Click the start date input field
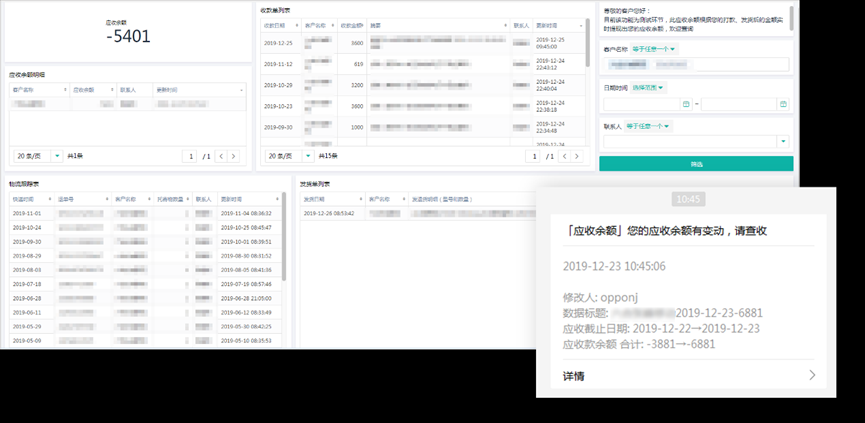Viewport: 865px width, 423px height. [642, 104]
